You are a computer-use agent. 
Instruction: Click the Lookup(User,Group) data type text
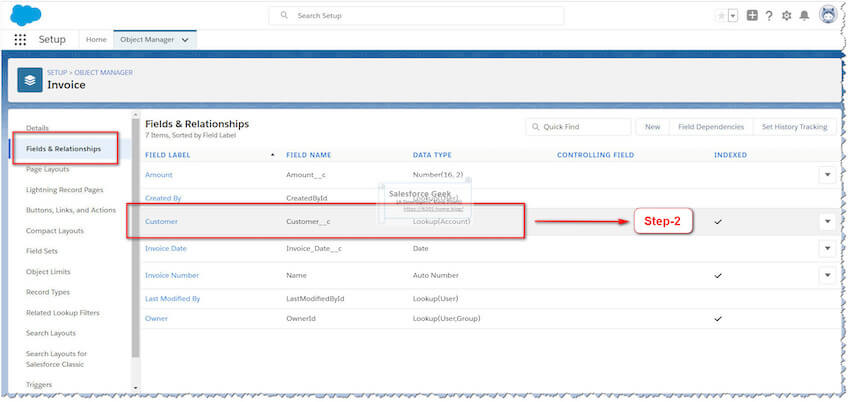[x=447, y=319]
